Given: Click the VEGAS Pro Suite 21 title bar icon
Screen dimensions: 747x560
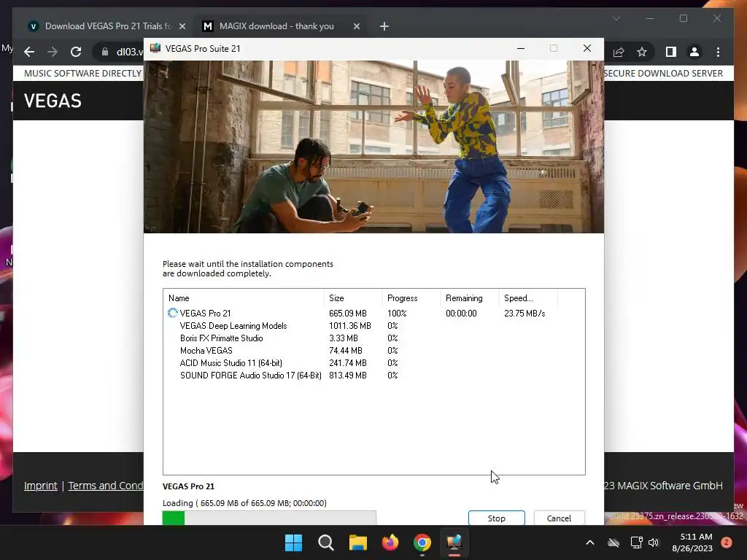Looking at the screenshot, I should pyautogui.click(x=155, y=48).
